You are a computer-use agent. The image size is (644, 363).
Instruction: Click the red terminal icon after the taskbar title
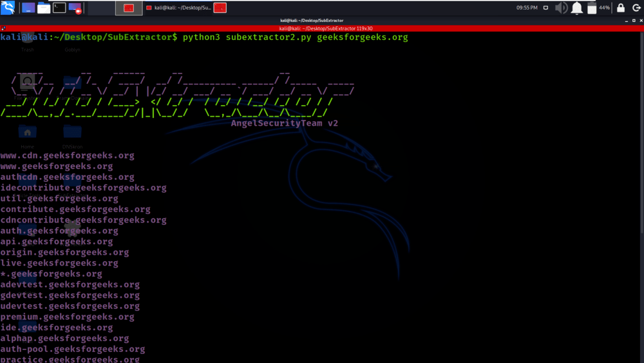220,8
